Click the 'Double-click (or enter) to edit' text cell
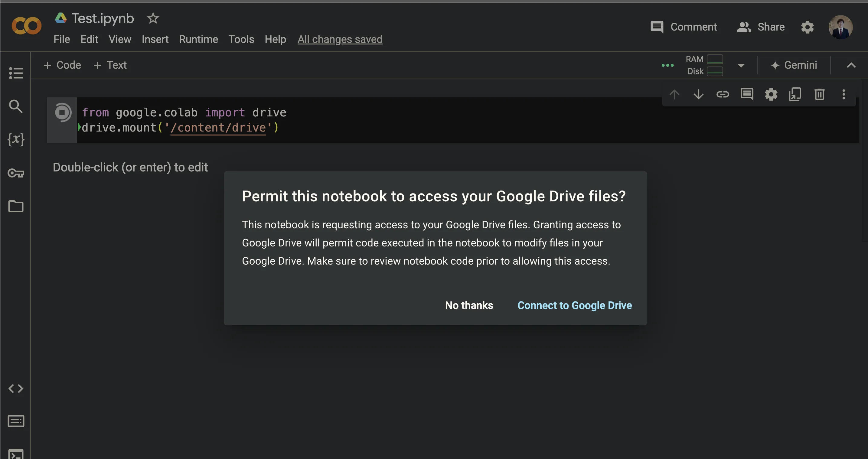Viewport: 868px width, 459px height. [130, 168]
